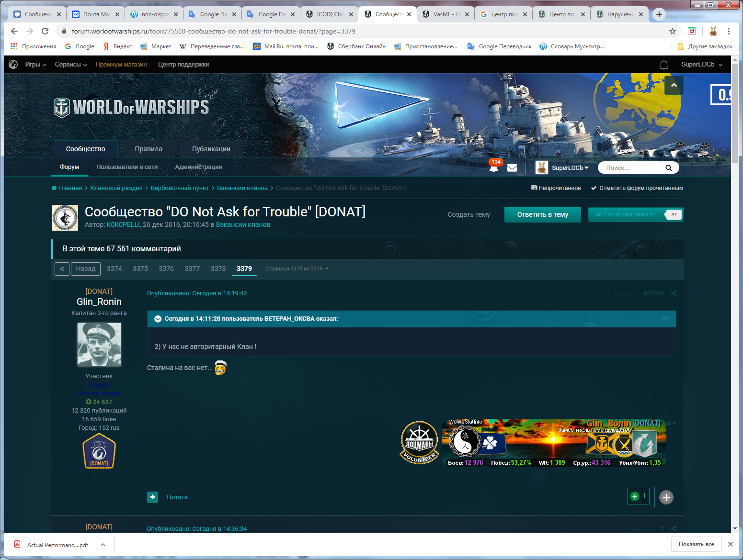Click the Wargaming logo icon in top bar

[x=13, y=64]
